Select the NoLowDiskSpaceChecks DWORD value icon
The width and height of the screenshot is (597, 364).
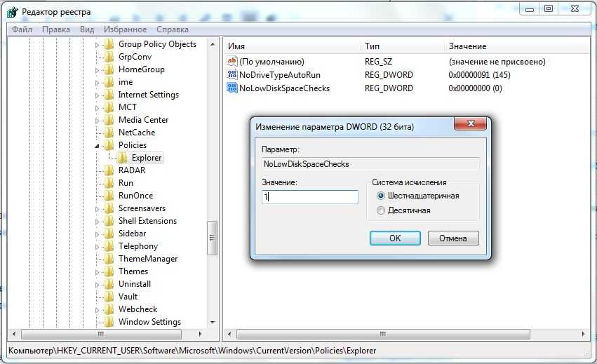(x=232, y=88)
